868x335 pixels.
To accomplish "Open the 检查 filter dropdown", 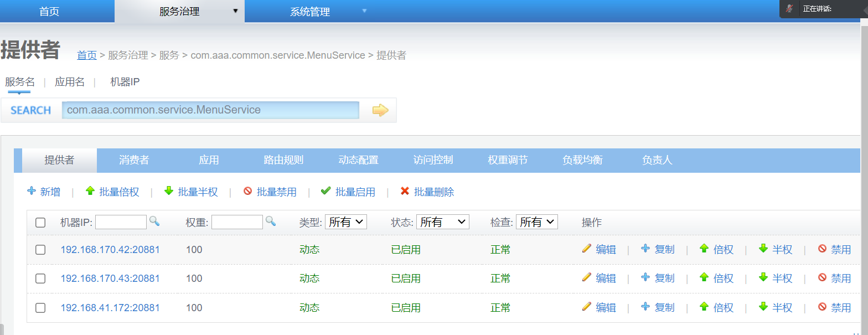I will [537, 222].
